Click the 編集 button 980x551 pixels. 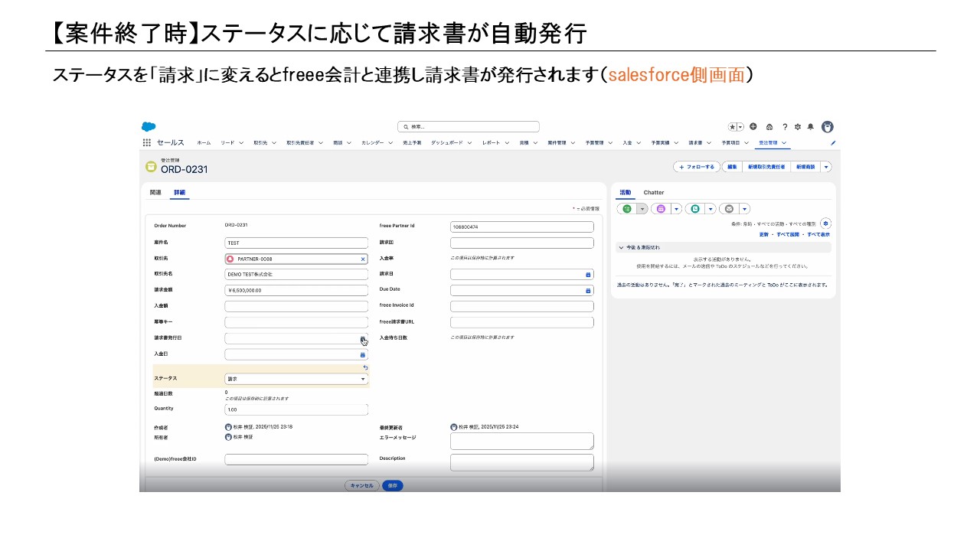(731, 167)
